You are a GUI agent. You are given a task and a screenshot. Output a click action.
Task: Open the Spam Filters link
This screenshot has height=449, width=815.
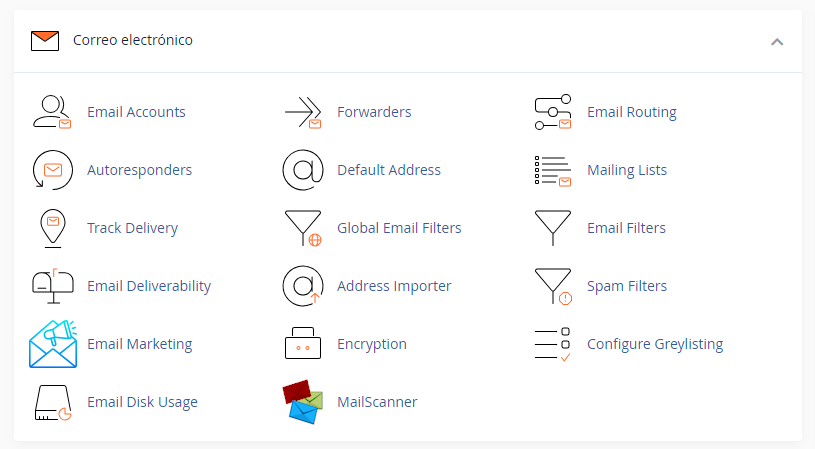click(627, 286)
